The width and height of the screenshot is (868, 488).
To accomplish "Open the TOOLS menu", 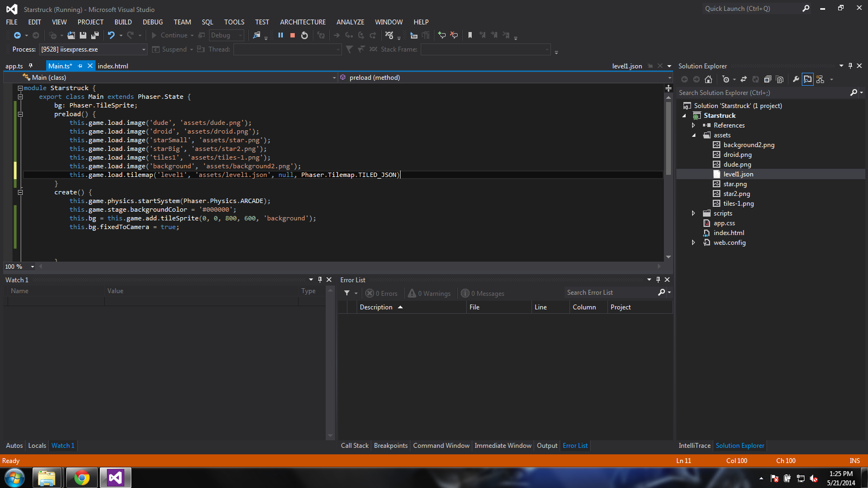I will click(234, 22).
